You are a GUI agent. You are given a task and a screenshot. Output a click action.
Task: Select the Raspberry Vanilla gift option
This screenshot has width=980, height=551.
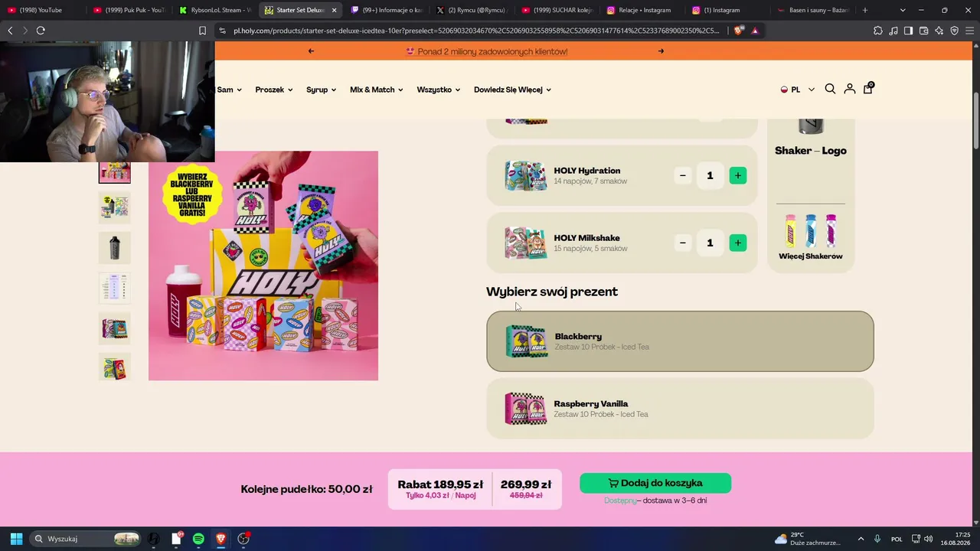680,409
